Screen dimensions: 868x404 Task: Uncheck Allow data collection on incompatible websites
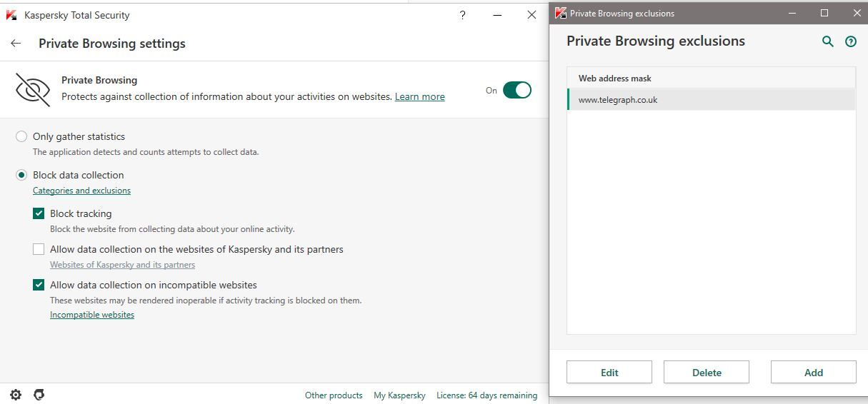(39, 285)
